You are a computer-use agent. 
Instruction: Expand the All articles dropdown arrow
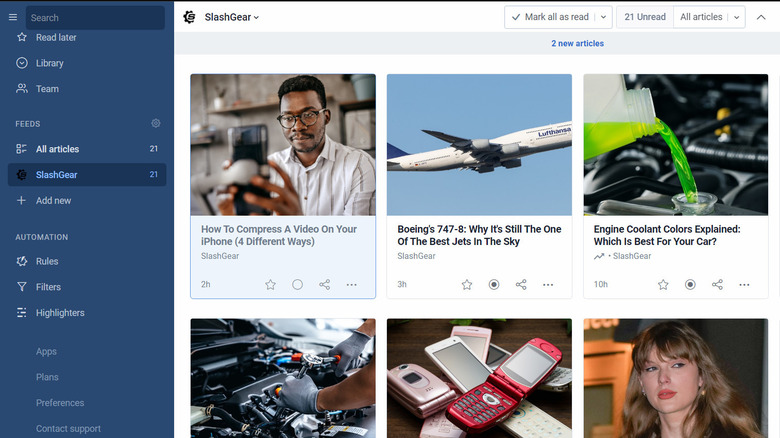pos(737,17)
